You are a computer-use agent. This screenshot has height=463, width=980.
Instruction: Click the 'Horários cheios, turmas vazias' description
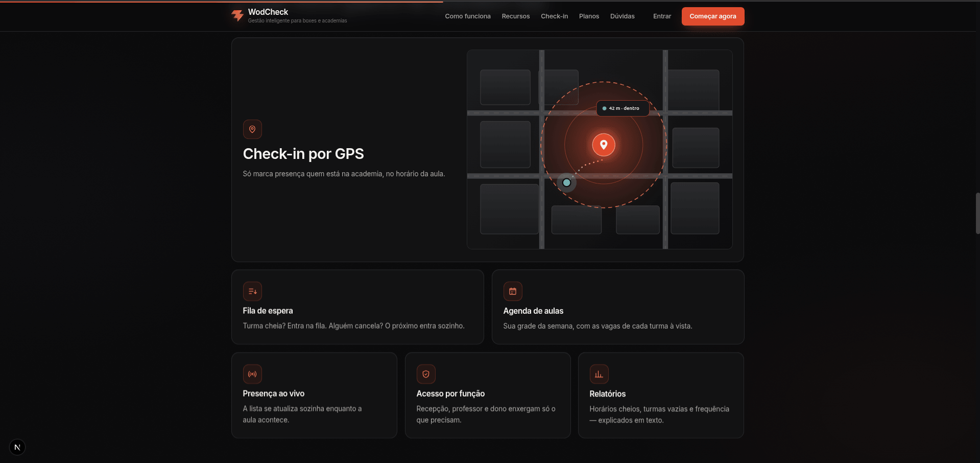pos(659,414)
